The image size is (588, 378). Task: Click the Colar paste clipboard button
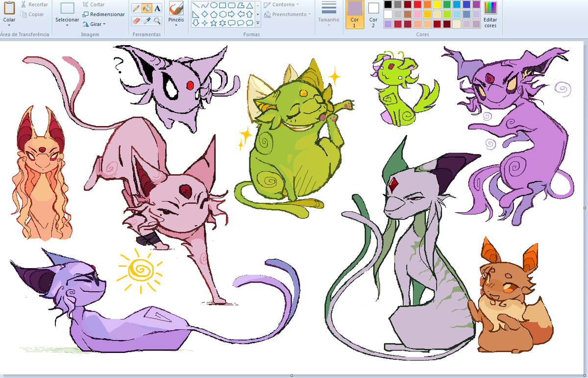click(x=9, y=9)
